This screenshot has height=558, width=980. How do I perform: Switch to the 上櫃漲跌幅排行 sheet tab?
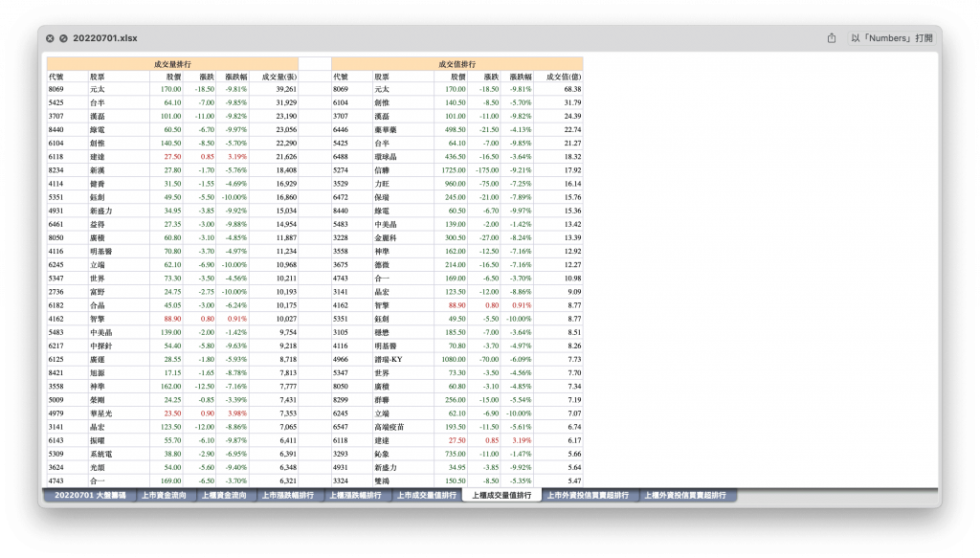pyautogui.click(x=355, y=496)
